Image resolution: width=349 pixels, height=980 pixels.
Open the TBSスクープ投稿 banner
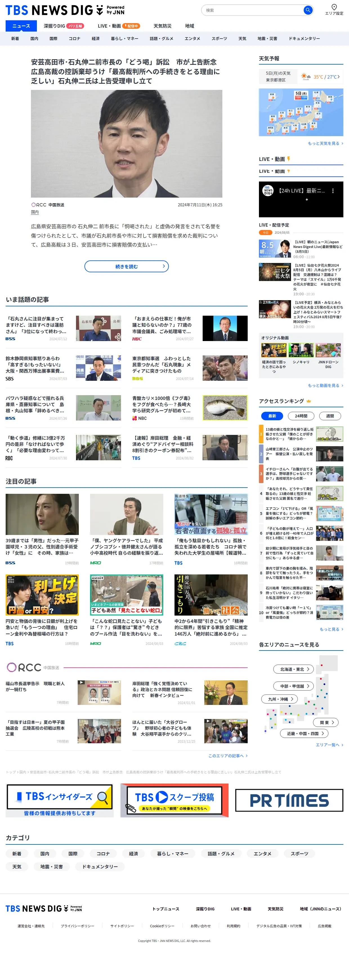click(174, 801)
